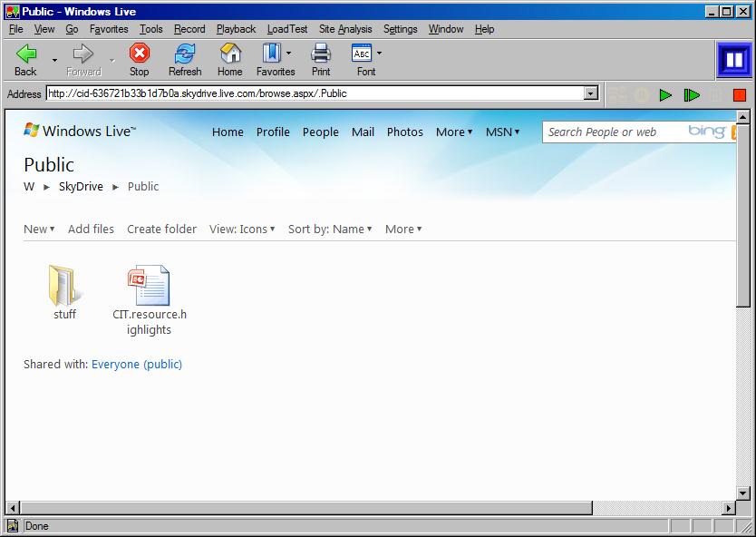Click the horizontal scrollbar thumb

pos(305,508)
